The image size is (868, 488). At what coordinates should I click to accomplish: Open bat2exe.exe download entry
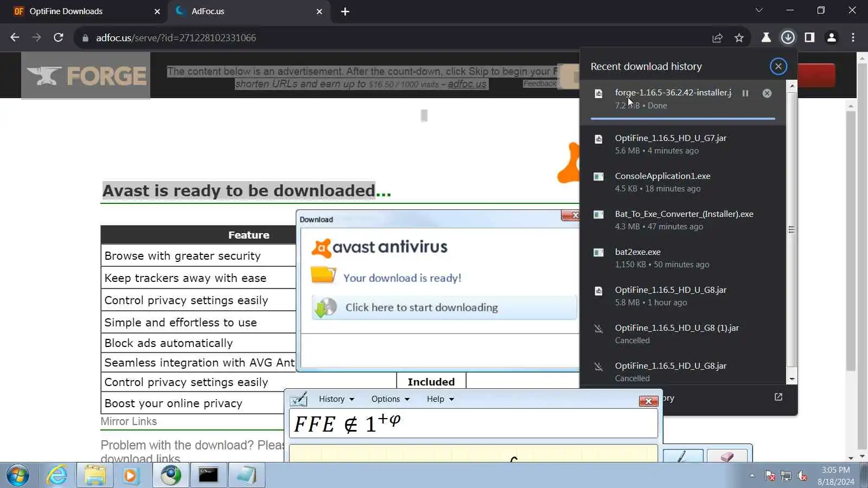pyautogui.click(x=682, y=258)
